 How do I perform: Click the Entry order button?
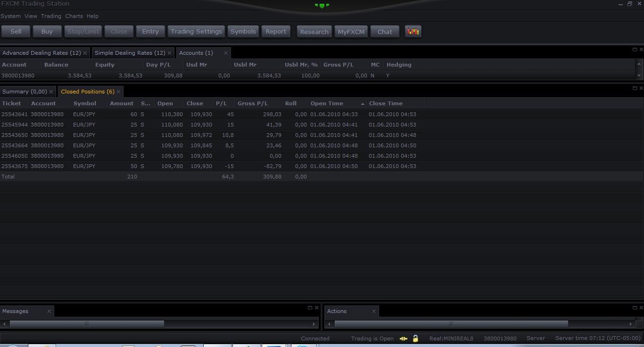[150, 32]
